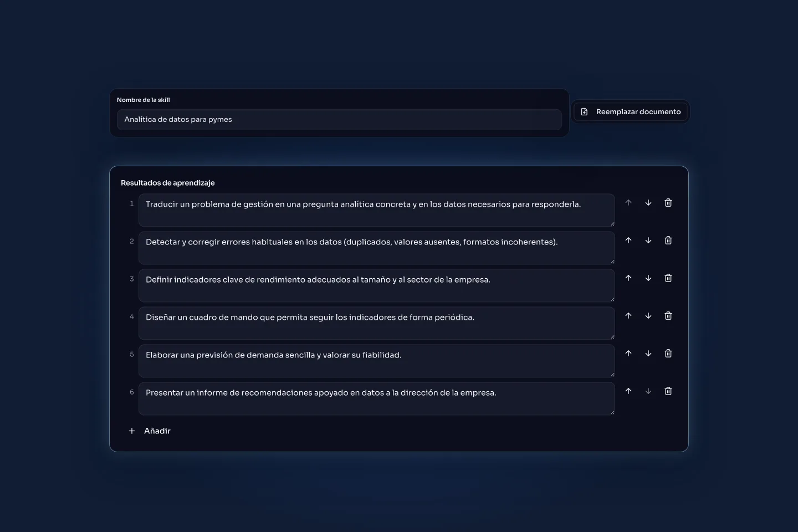Screen dimensions: 798x532
Task: Delete the 'Diseñar un cuadro de mando' outcome
Action: tap(668, 316)
